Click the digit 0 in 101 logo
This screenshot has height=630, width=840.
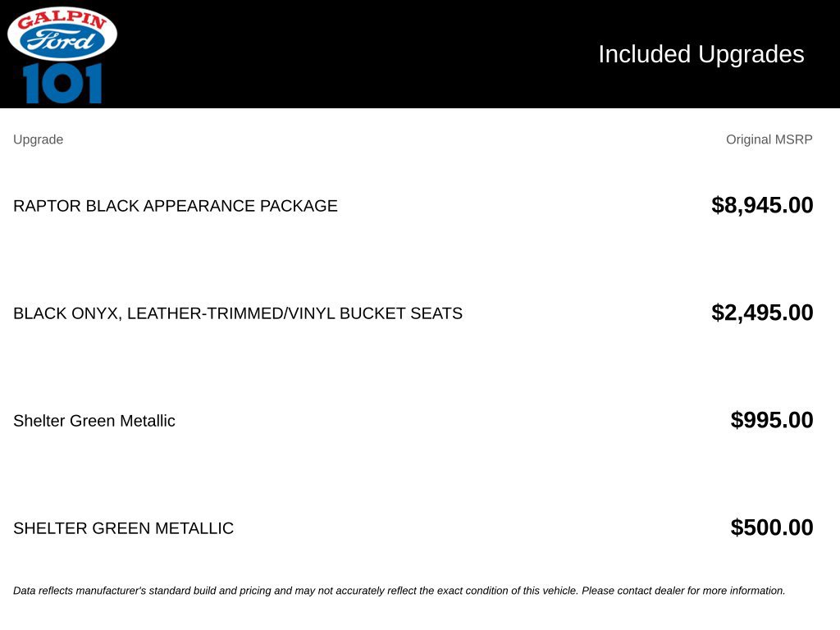[x=62, y=84]
